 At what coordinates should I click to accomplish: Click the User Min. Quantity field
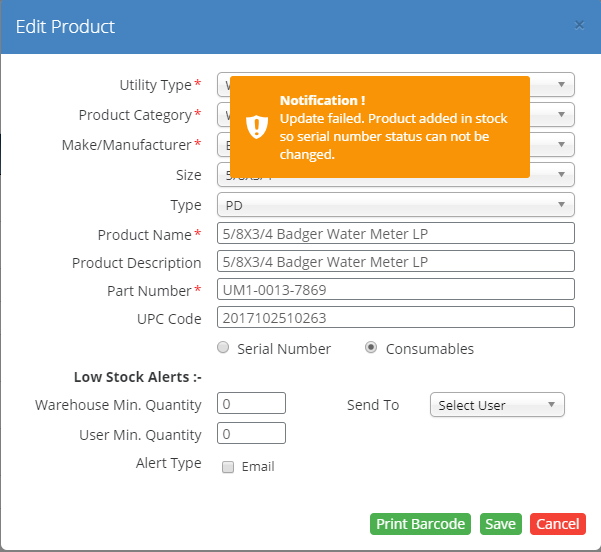click(252, 434)
